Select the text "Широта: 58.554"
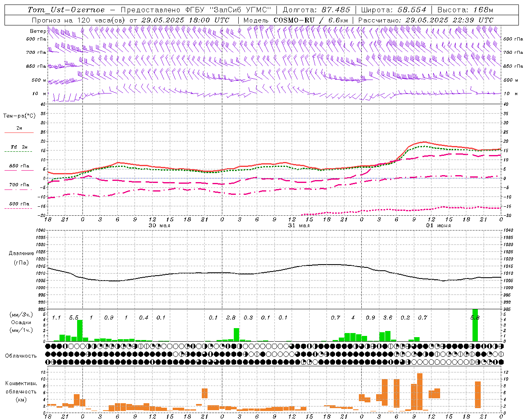Image resolution: width=525 pixels, height=420 pixels. click(x=393, y=10)
